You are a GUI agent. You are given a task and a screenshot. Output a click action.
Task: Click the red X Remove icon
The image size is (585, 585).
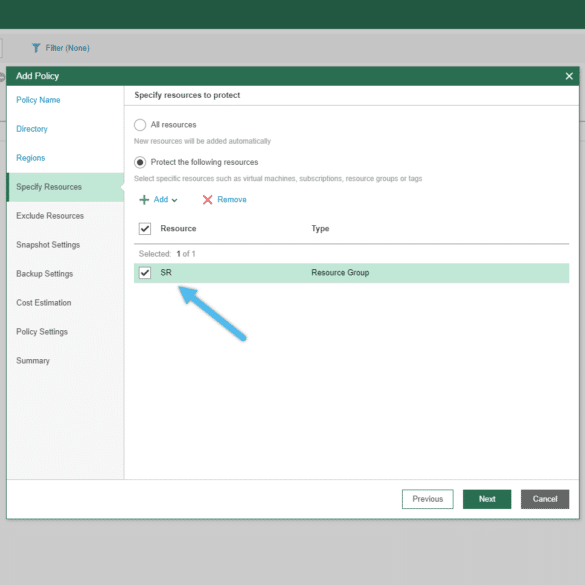(x=207, y=200)
